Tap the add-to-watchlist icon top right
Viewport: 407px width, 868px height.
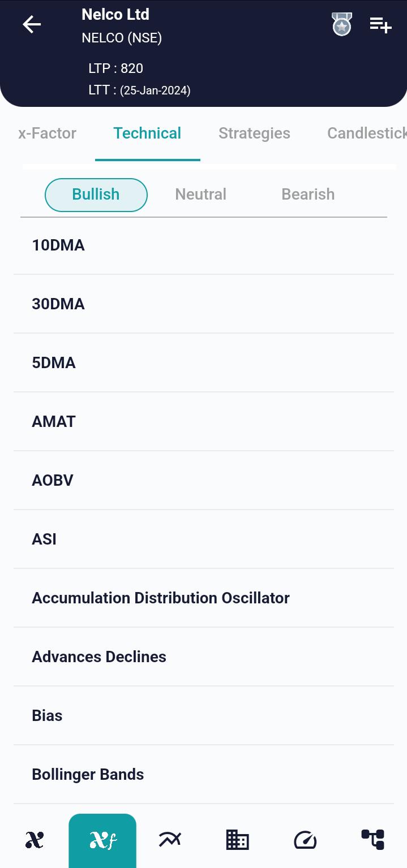point(381,24)
